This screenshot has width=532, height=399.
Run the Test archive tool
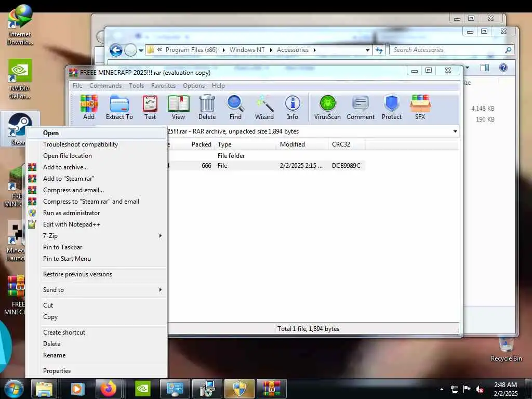point(150,107)
